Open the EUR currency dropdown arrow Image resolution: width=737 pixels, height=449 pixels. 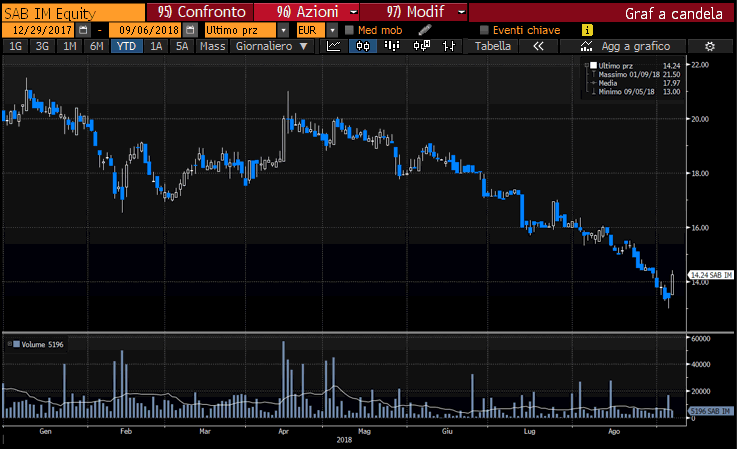point(332,30)
